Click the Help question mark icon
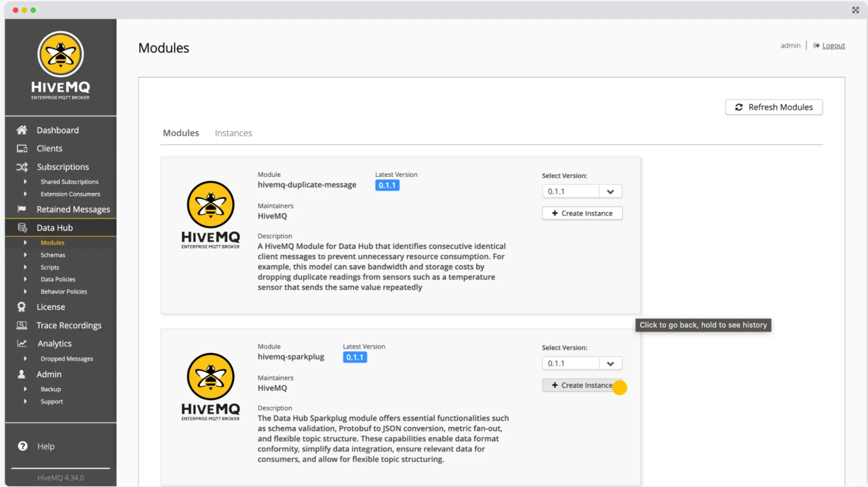The height and width of the screenshot is (487, 868). (x=23, y=446)
